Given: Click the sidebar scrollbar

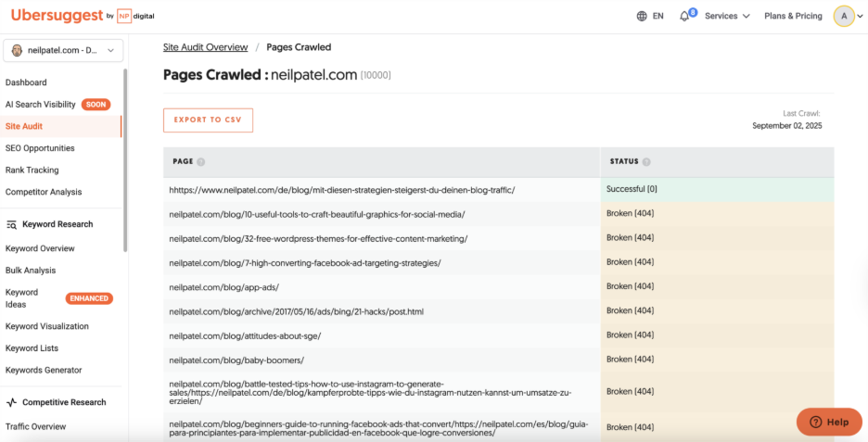Looking at the screenshot, I should (x=125, y=160).
